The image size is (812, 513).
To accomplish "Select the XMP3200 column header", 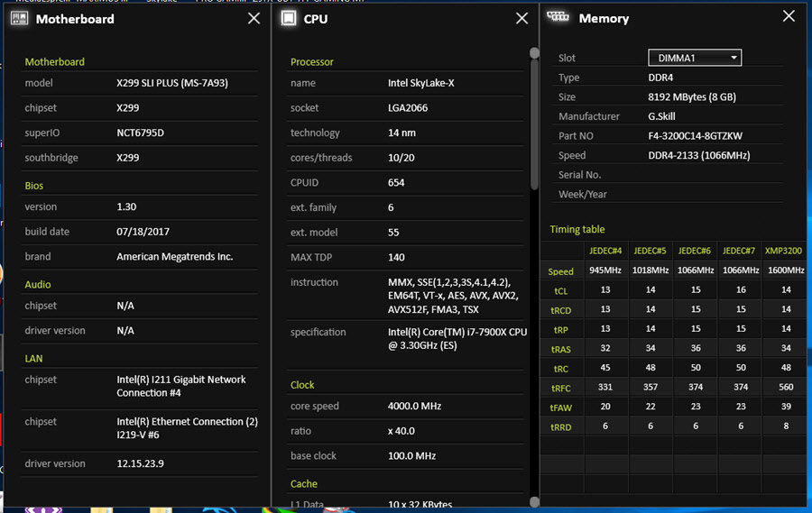I will (x=784, y=251).
